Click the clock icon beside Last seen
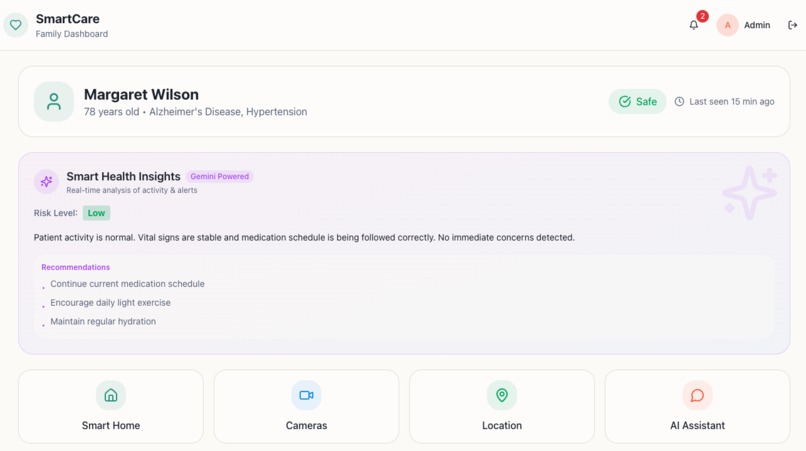 pyautogui.click(x=679, y=101)
